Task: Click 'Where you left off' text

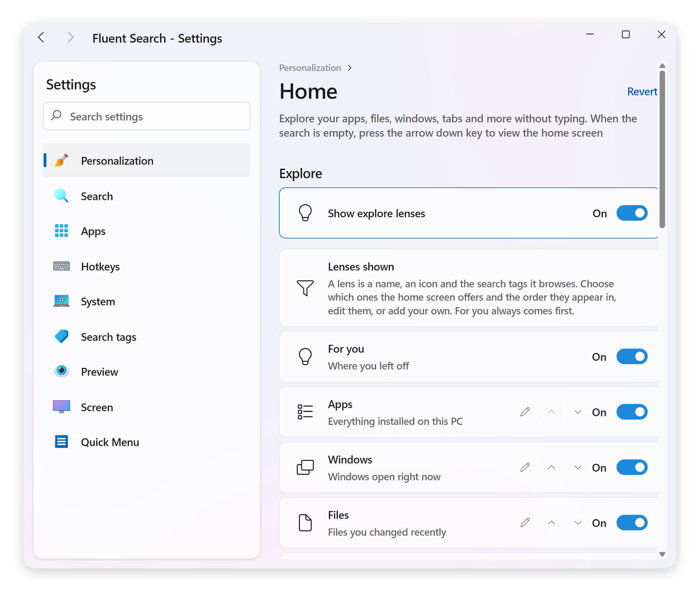Action: point(368,366)
